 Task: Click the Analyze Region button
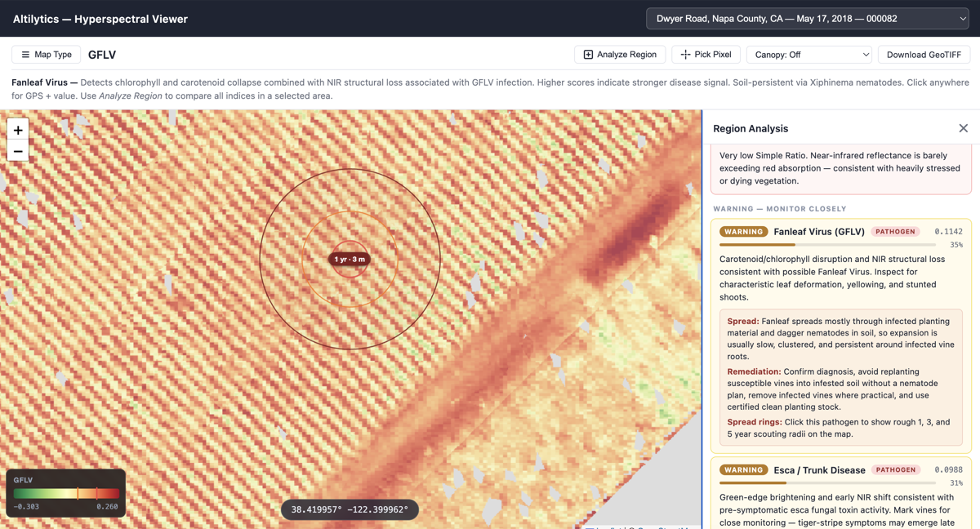pyautogui.click(x=620, y=55)
